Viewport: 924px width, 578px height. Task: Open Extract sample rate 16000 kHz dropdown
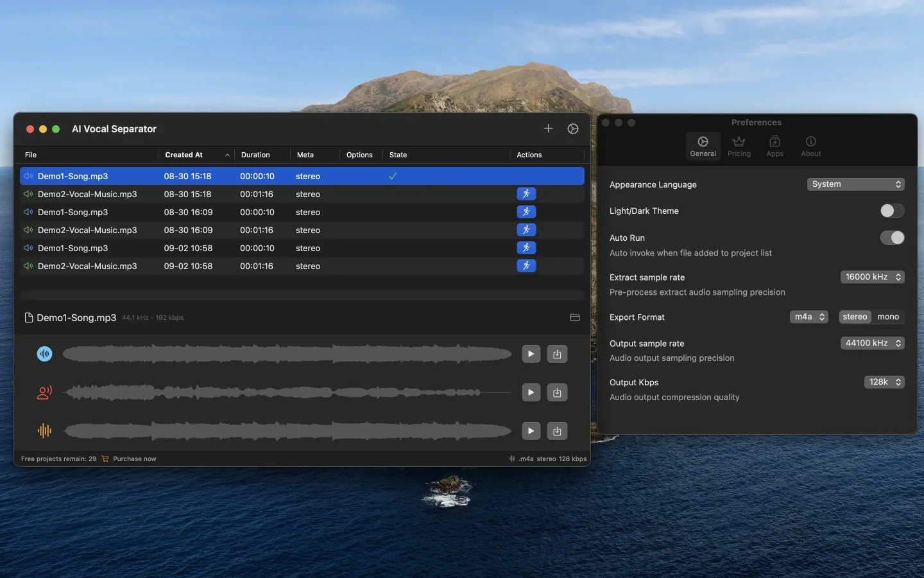point(872,277)
